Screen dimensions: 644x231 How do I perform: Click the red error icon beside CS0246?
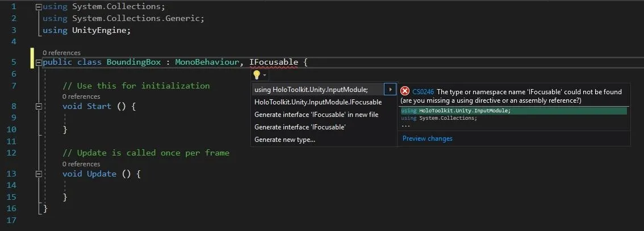(405, 91)
